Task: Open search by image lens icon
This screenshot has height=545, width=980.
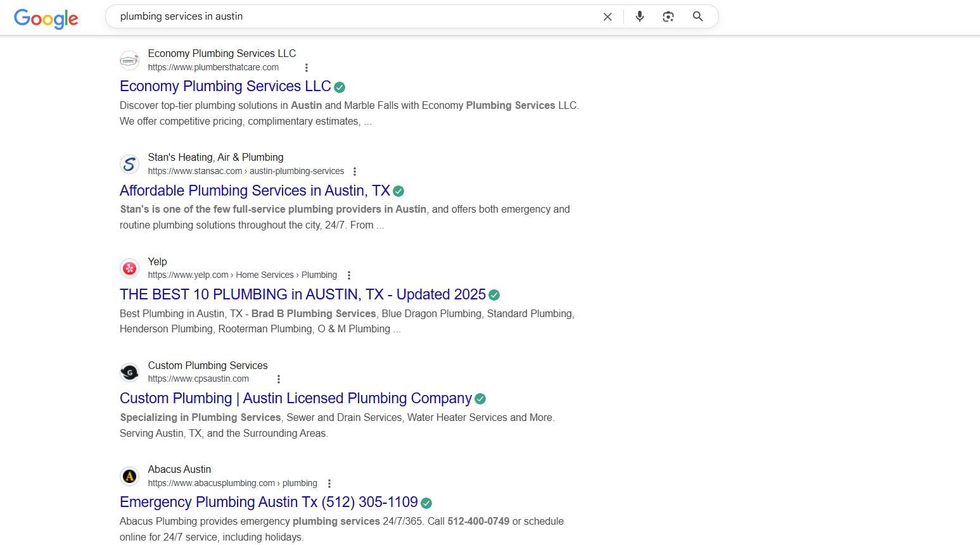Action: (668, 16)
